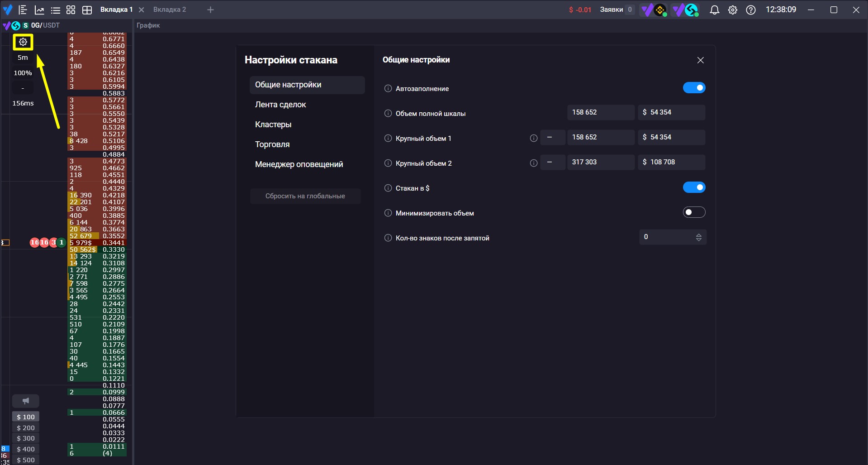Open the order book panel icon
The width and height of the screenshot is (868, 465).
23,10
